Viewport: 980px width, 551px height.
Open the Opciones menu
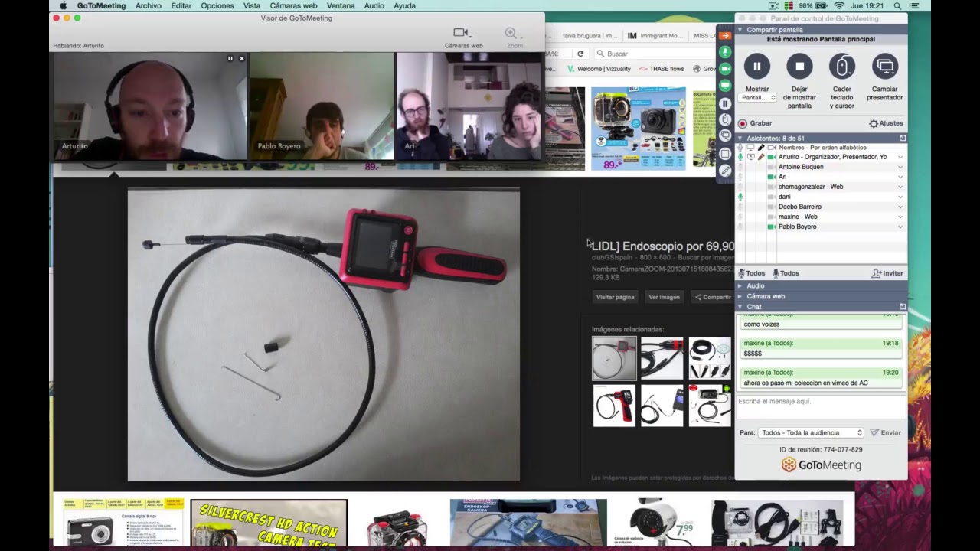(217, 5)
